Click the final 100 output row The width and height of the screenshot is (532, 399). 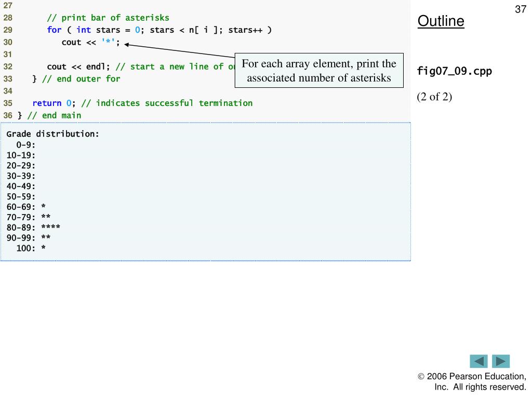pos(31,248)
